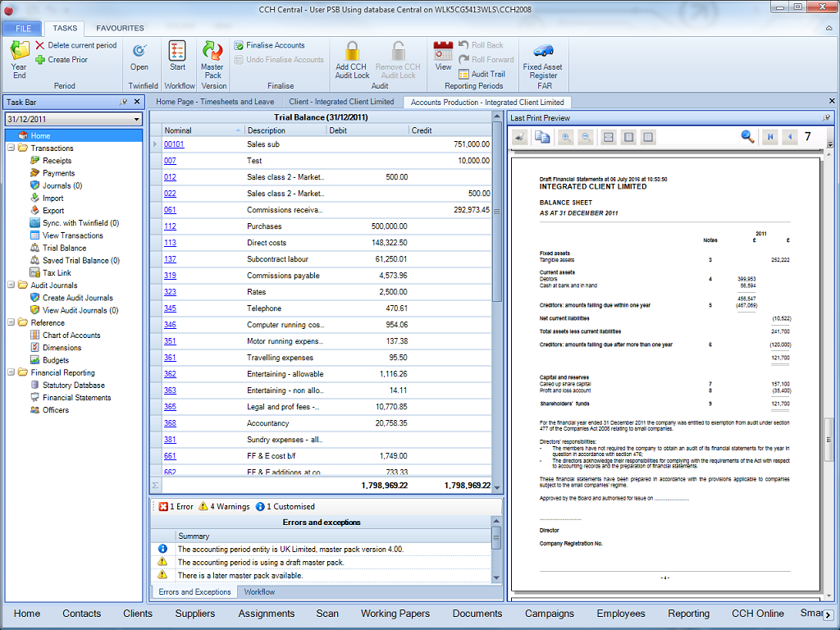Click the magnifier search icon in preview
Screen dimensions: 840x630
[747, 137]
